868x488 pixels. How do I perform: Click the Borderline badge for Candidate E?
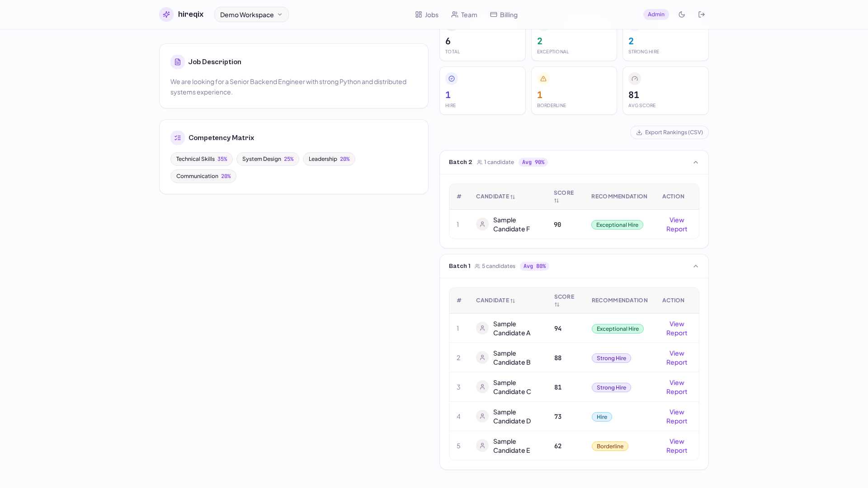point(610,446)
